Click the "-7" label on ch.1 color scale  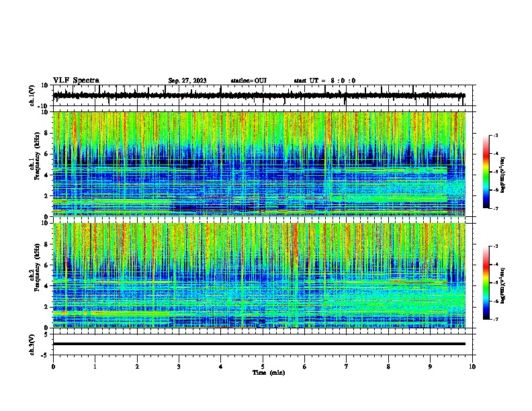pos(496,208)
